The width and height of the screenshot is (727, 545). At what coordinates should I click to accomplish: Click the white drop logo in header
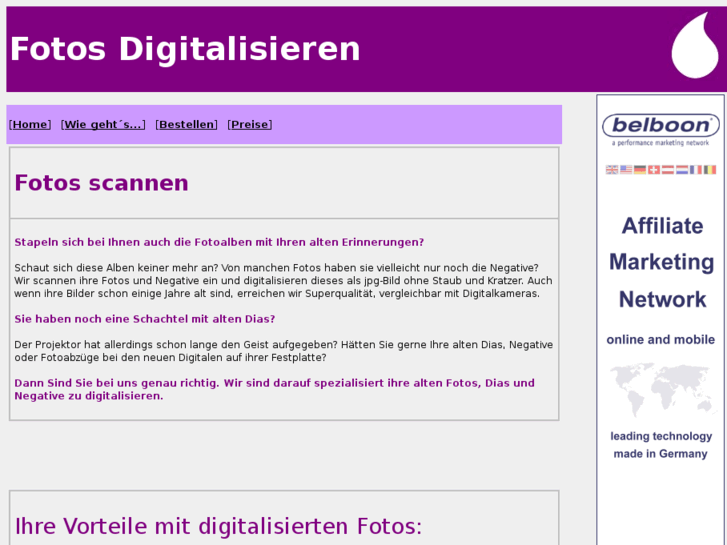[x=695, y=45]
